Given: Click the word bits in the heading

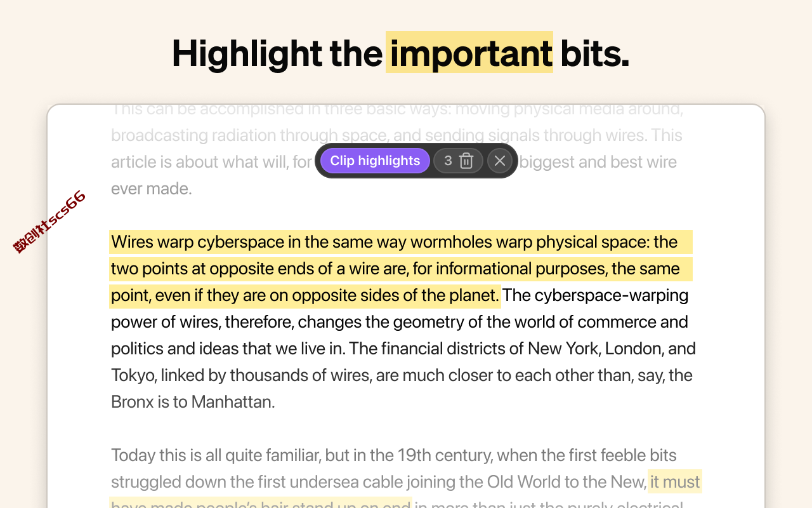Looking at the screenshot, I should click(x=594, y=53).
